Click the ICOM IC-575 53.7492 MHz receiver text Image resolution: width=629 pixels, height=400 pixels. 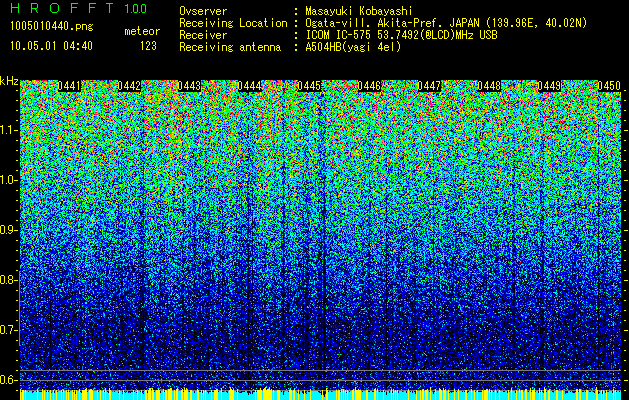[x=402, y=35]
